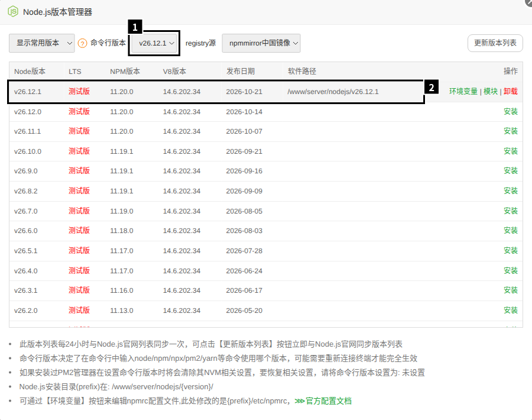
Task: Click the v26.4.0 version cell
Action: click(x=26, y=271)
